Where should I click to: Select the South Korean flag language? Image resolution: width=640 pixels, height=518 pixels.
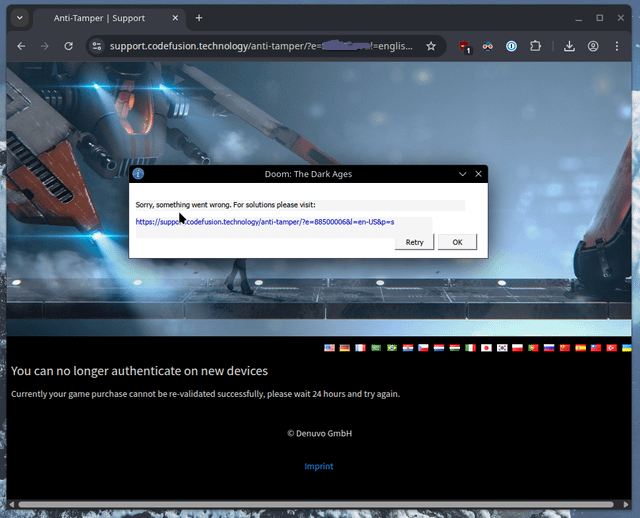point(502,348)
